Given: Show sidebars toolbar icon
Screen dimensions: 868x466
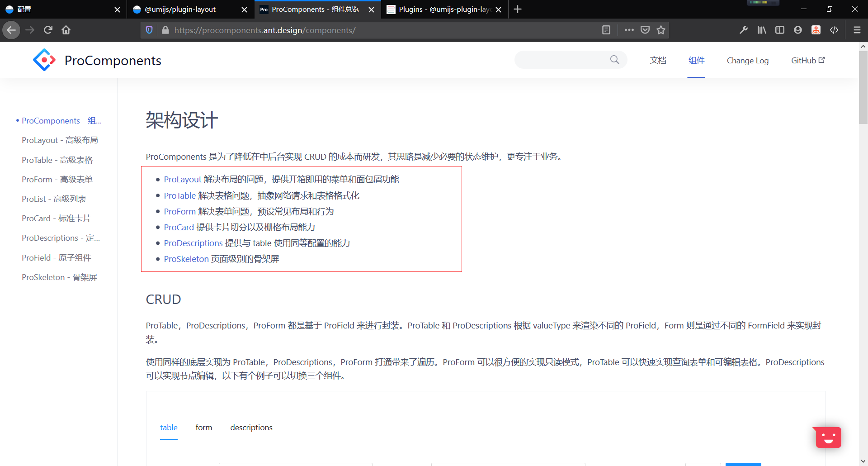Looking at the screenshot, I should [x=780, y=30].
